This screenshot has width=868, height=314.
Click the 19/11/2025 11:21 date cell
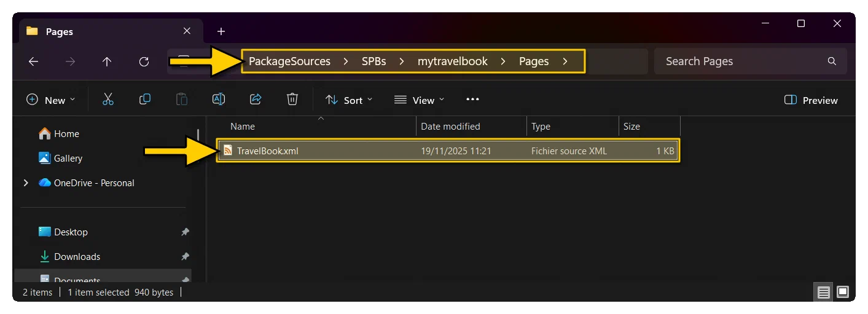pyautogui.click(x=456, y=151)
